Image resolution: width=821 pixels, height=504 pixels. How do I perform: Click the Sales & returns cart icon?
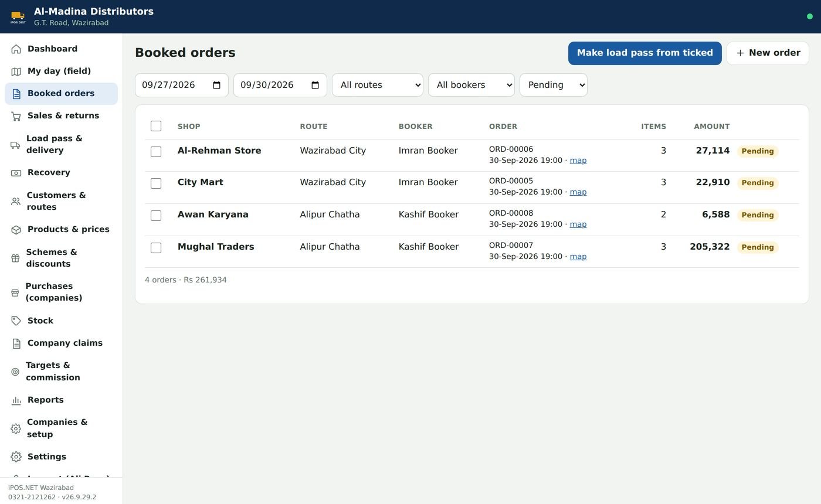pyautogui.click(x=16, y=116)
